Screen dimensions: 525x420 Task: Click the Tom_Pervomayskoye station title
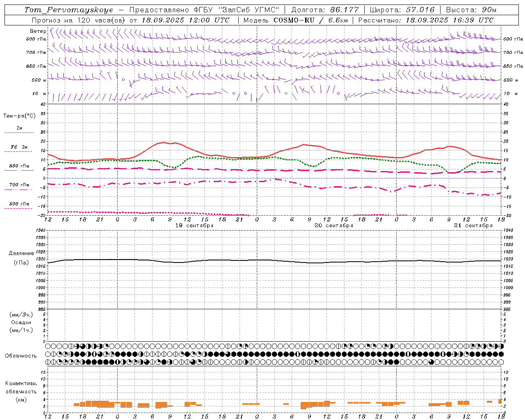point(68,10)
